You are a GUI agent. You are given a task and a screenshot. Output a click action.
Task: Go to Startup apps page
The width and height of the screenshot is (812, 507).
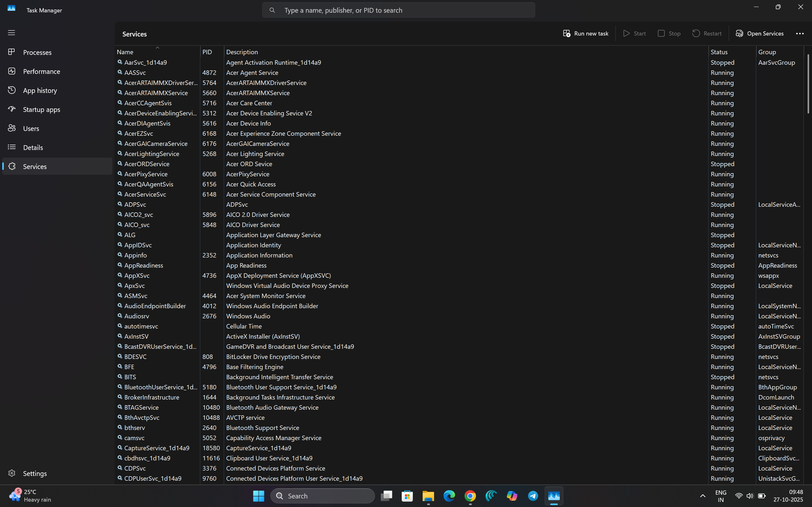pyautogui.click(x=41, y=109)
